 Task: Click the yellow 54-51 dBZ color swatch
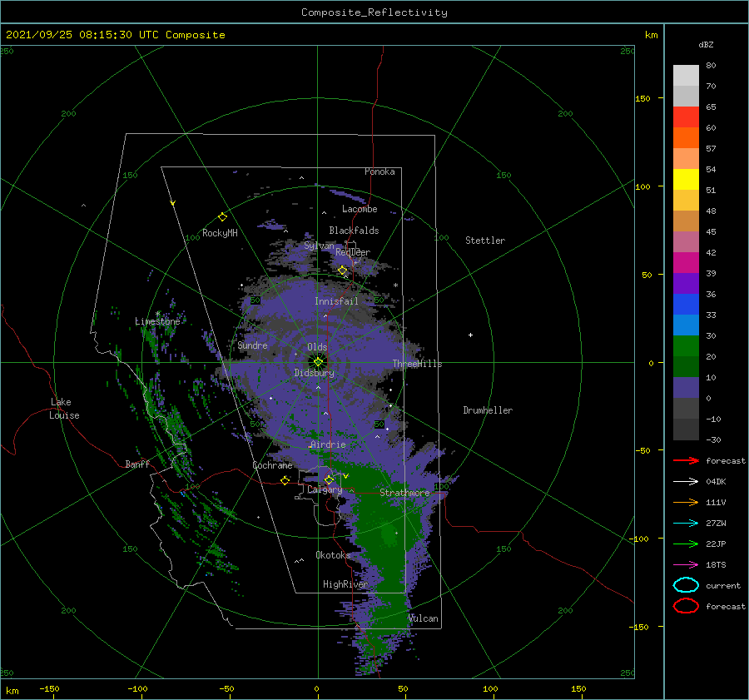pos(686,180)
